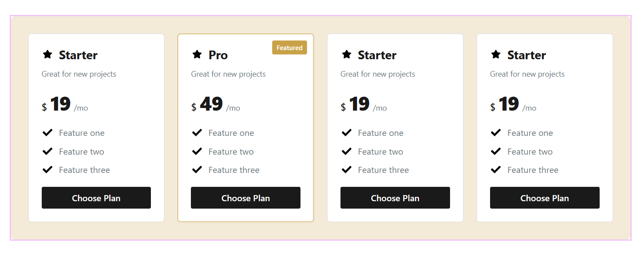Click the Feature one checkmark on the leftmost card

[x=47, y=132]
